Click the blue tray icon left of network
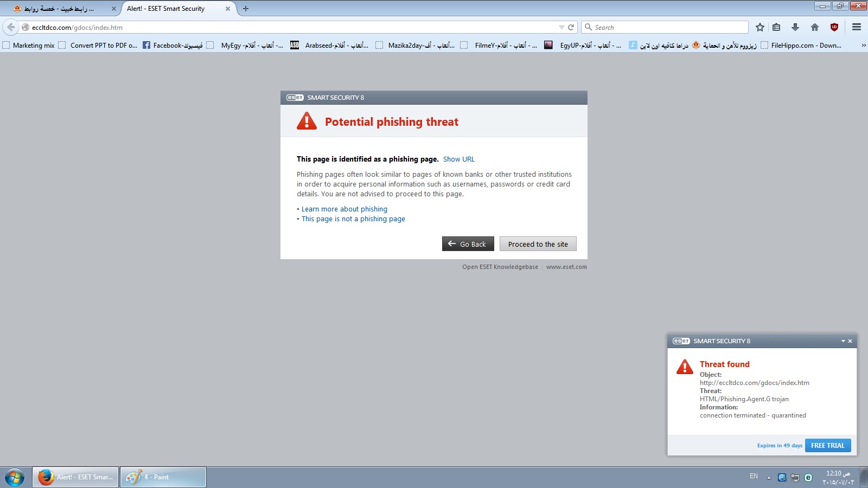 pos(782,478)
